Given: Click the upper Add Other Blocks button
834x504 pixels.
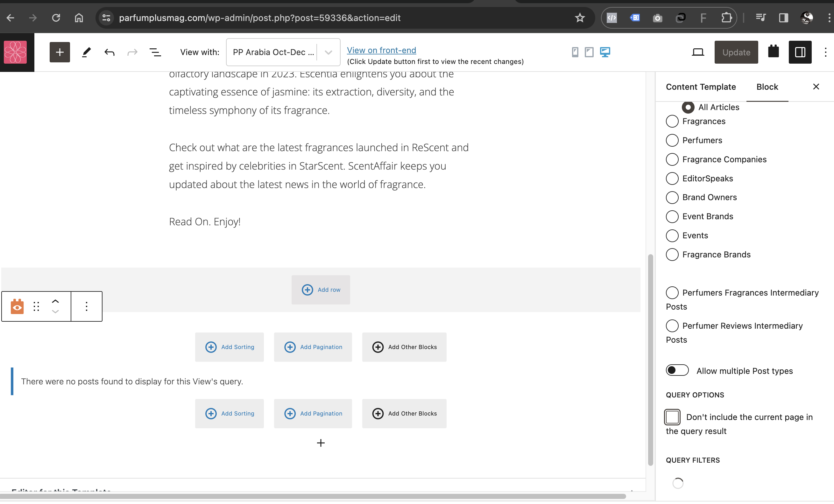Looking at the screenshot, I should click(x=404, y=347).
